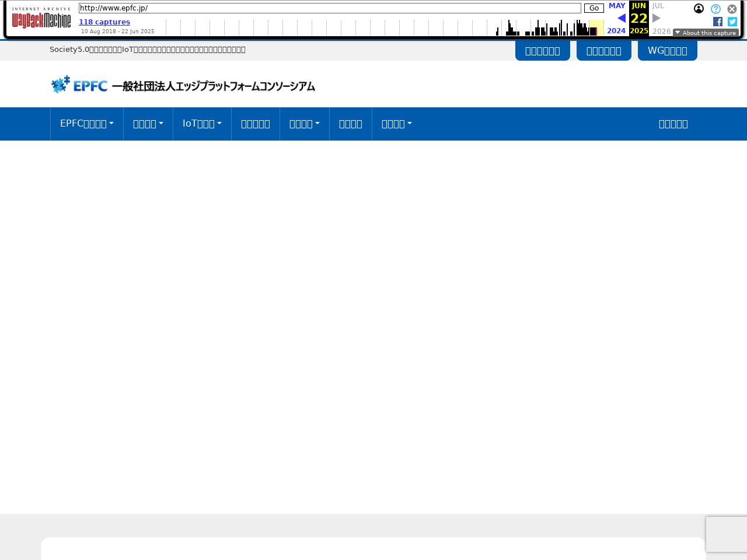747x560 pixels.
Task: Click the reCAPTCHA badge
Action: point(727,534)
